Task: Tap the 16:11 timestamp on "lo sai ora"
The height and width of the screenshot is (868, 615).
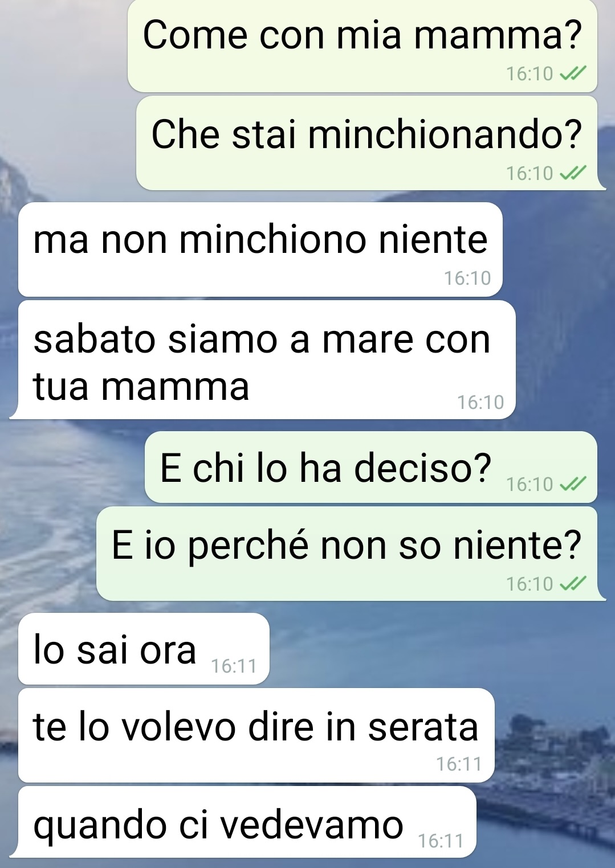Action: (x=234, y=666)
